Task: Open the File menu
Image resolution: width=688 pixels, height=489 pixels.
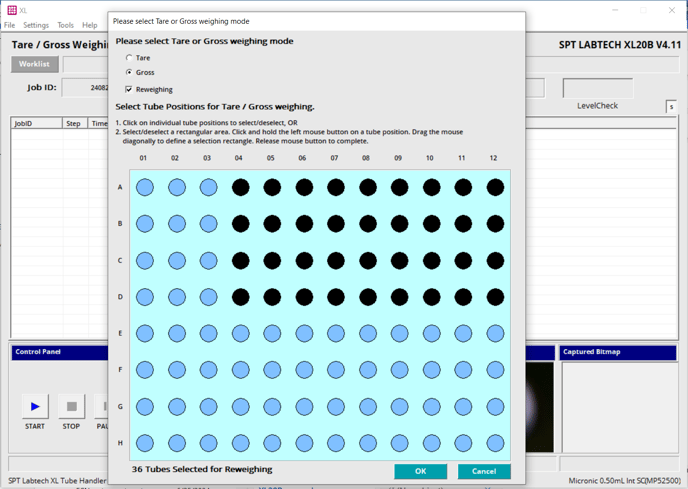Action: pos(10,25)
